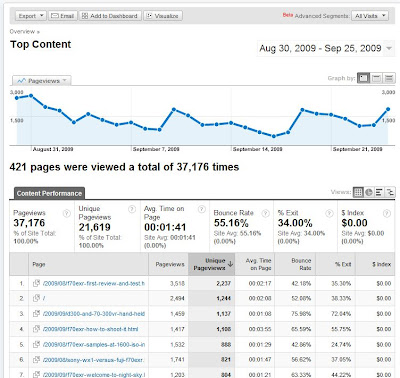Viewport: 400px width, 378px height.
Task: Graph by day toggle button
Action: coord(363,78)
